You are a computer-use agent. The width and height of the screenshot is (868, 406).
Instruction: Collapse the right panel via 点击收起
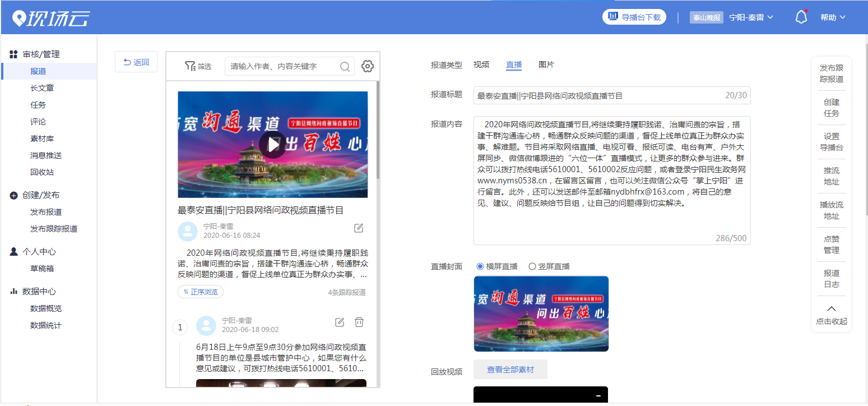pos(832,315)
